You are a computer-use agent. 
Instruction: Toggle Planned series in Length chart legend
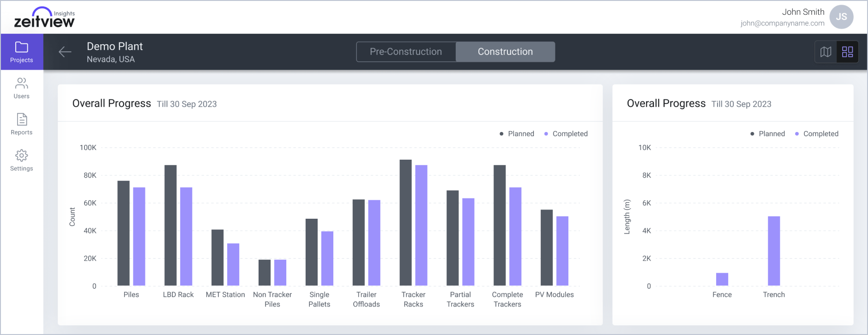click(767, 134)
